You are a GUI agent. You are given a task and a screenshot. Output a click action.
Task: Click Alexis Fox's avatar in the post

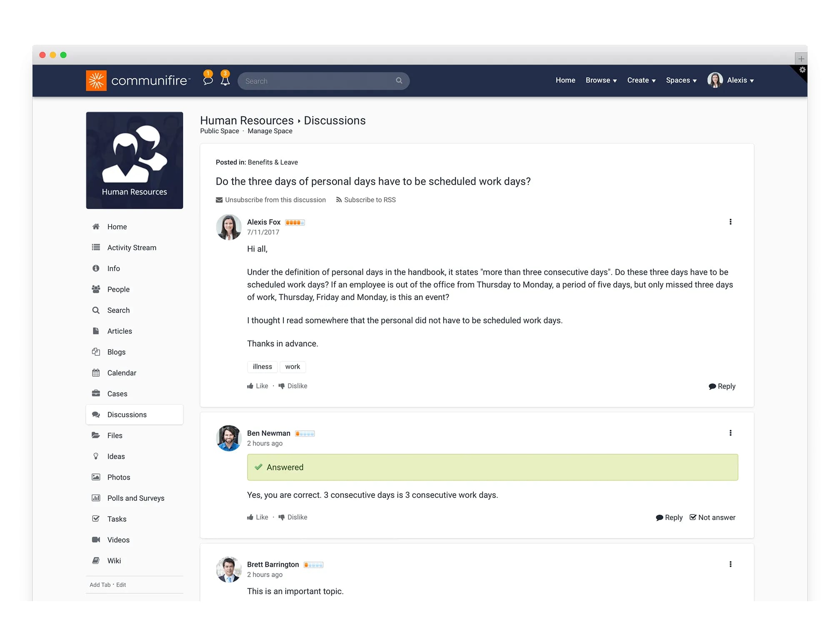pos(229,227)
